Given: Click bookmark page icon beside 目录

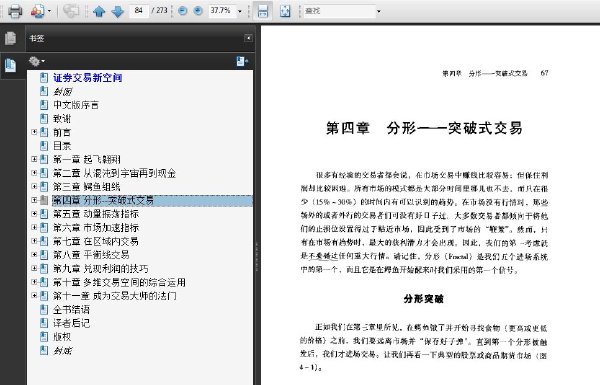Looking at the screenshot, I should (x=44, y=146).
